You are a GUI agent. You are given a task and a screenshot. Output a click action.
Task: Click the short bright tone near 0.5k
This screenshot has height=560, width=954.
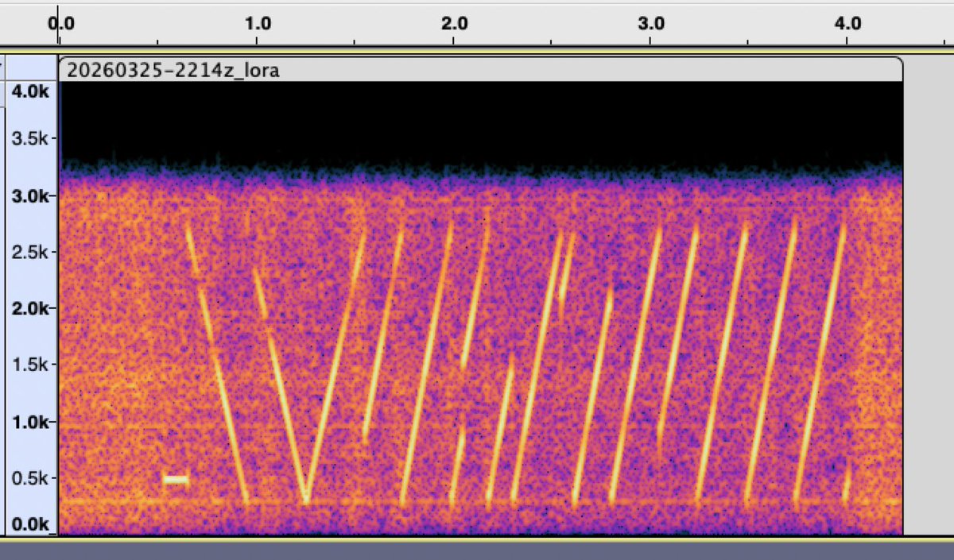pos(176,479)
